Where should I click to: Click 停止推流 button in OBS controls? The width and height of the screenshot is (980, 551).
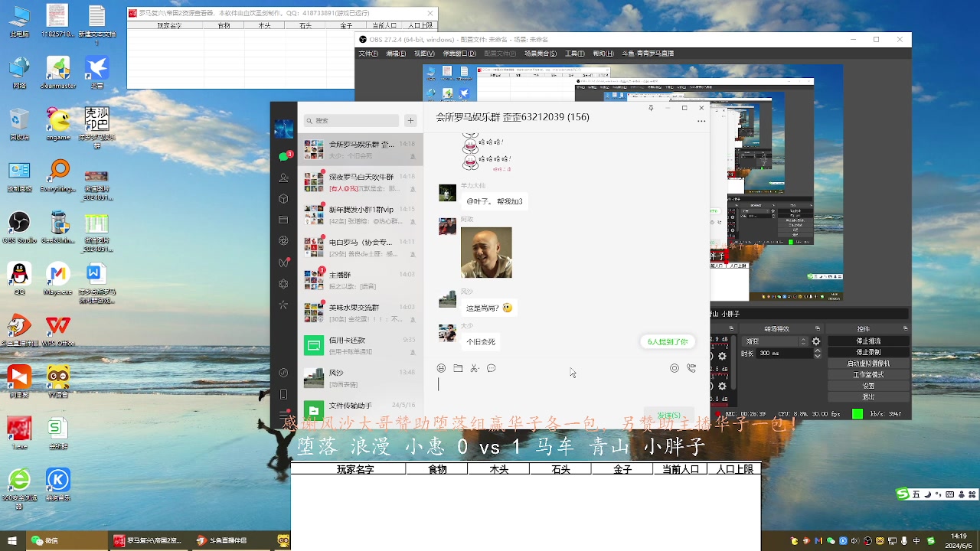click(868, 341)
